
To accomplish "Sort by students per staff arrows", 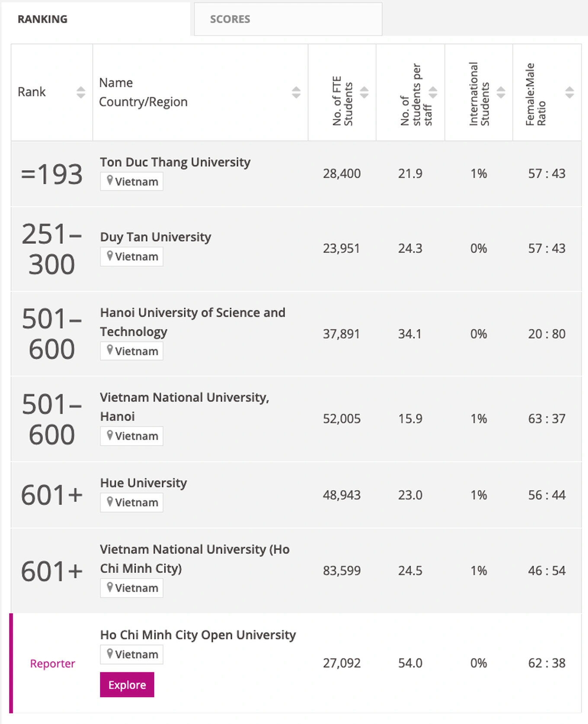I will tap(433, 92).
